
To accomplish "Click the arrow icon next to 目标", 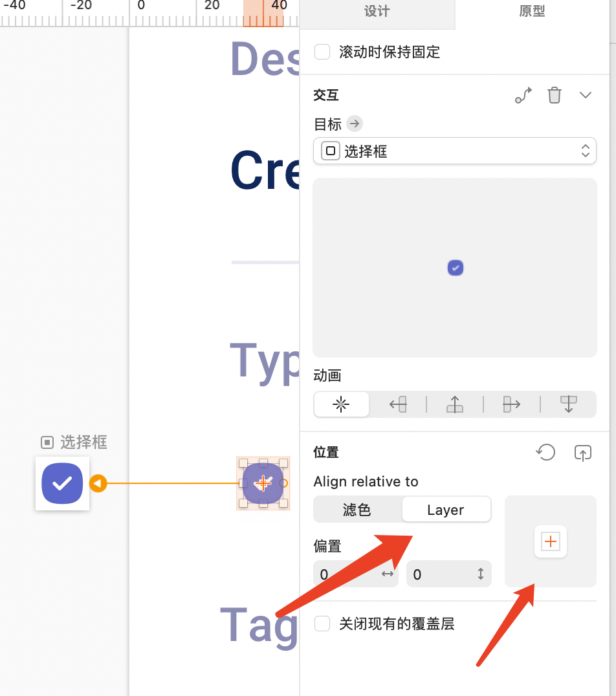I will (355, 124).
